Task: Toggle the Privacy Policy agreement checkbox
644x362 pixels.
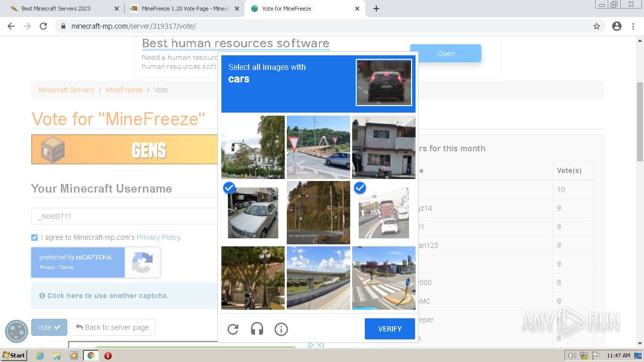Action: pyautogui.click(x=34, y=237)
